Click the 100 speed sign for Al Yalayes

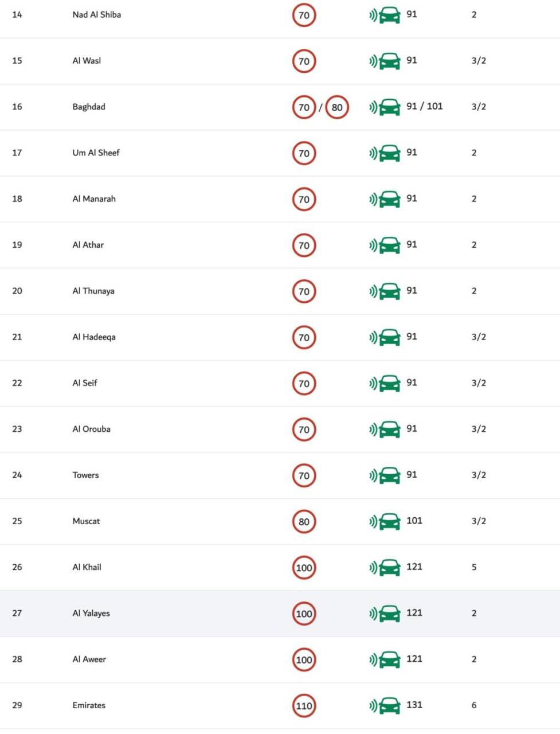[304, 614]
